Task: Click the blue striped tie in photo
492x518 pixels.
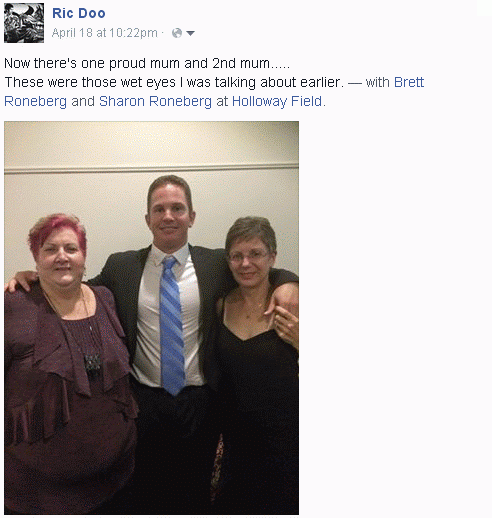Action: 171,325
